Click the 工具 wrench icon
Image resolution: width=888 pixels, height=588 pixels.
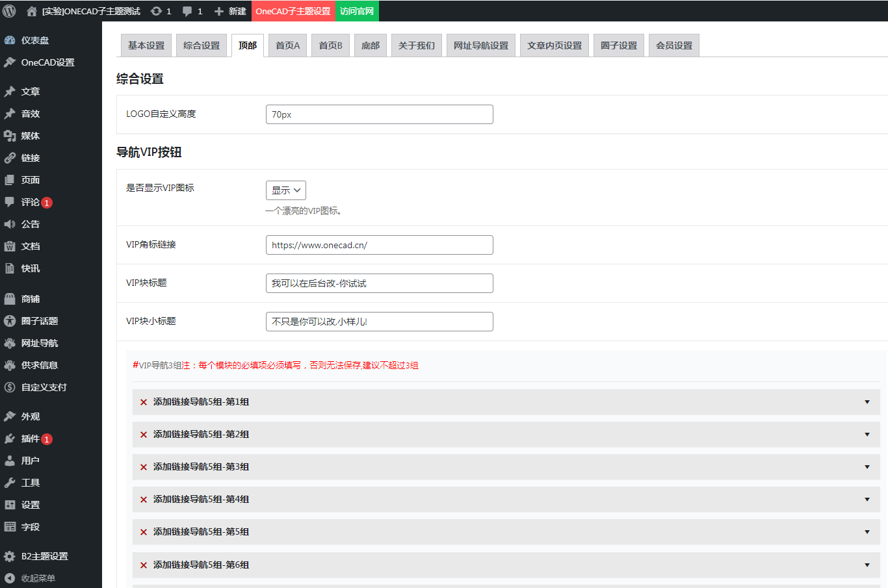[10, 483]
